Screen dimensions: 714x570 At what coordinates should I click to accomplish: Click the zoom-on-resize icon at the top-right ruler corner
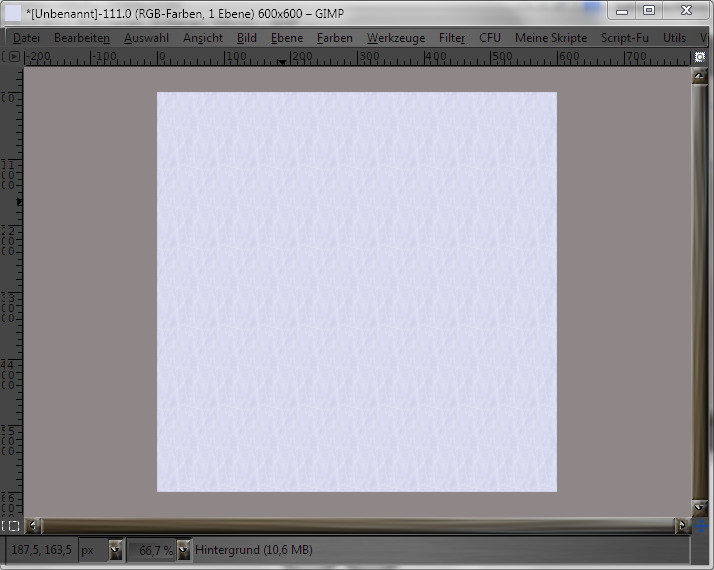pyautogui.click(x=698, y=57)
